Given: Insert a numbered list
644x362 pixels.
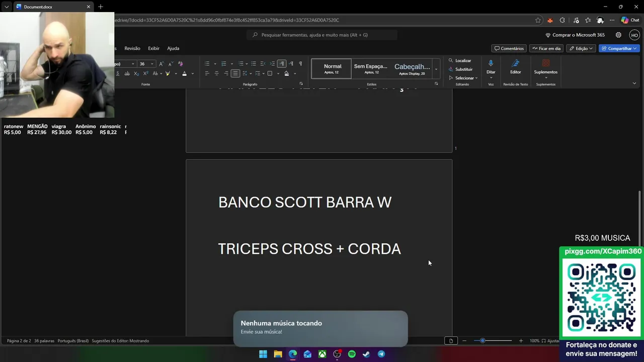Looking at the screenshot, I should [x=224, y=64].
